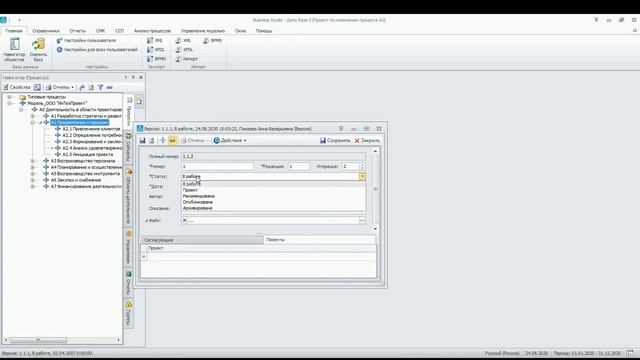Switch to the Согласующие tab
640x360 pixels.
(x=202, y=240)
